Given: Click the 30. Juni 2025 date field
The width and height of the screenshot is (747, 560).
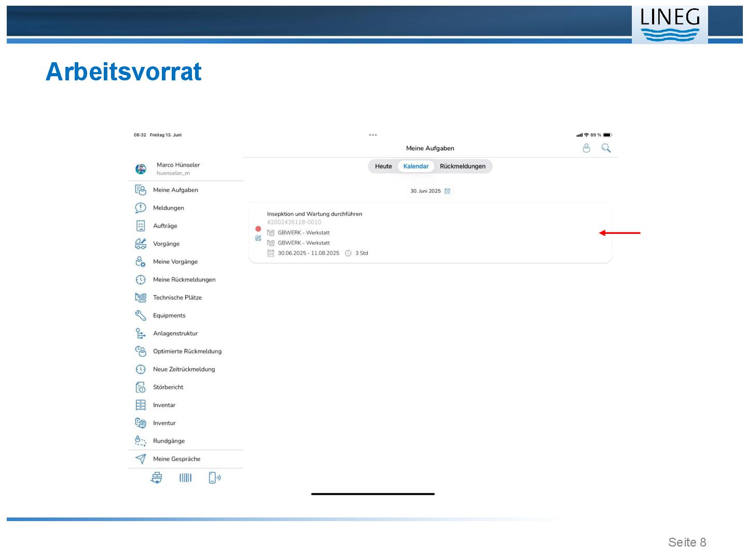Looking at the screenshot, I should coord(430,191).
